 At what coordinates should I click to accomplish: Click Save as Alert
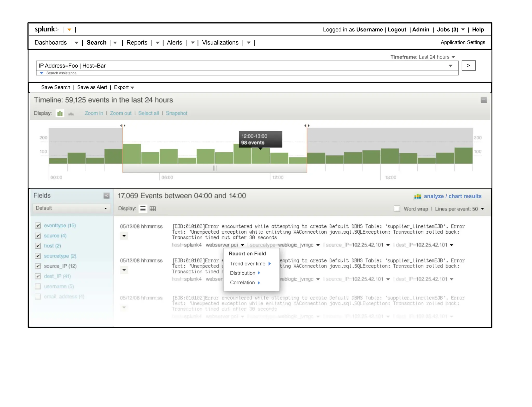point(92,87)
